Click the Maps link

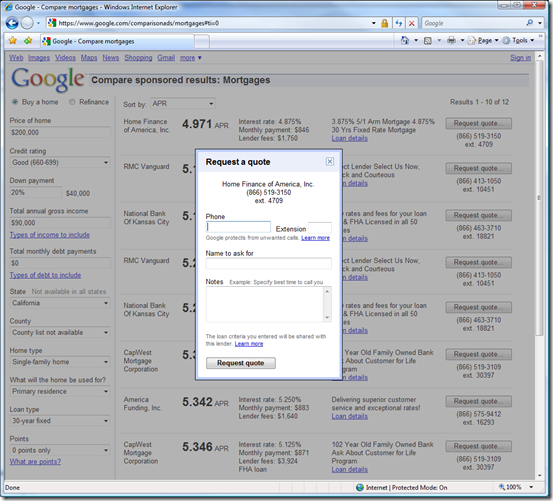point(89,57)
